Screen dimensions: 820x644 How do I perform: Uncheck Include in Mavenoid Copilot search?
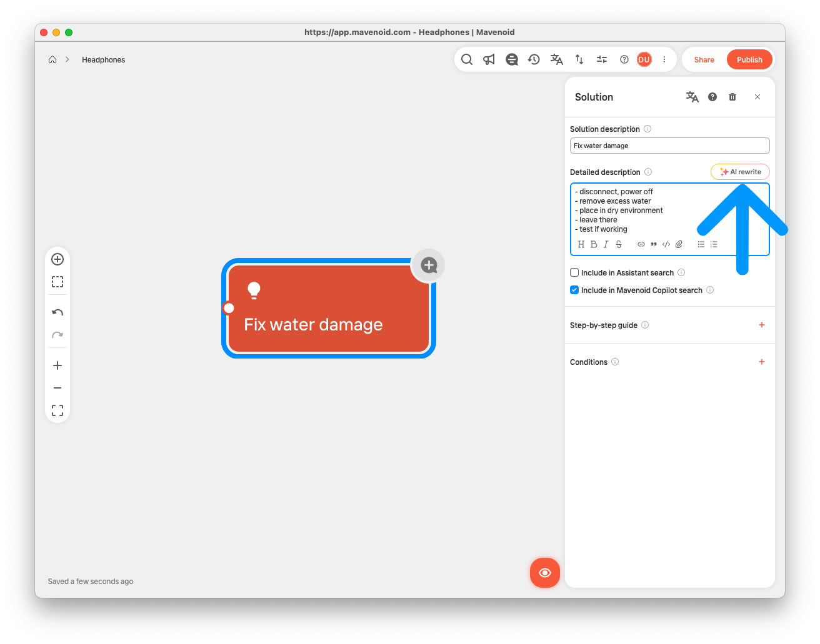click(574, 290)
